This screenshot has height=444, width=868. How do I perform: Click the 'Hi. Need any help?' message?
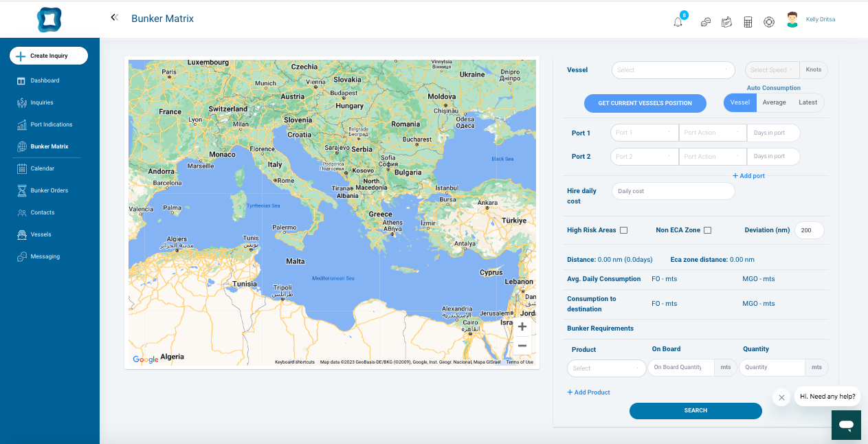[827, 397]
